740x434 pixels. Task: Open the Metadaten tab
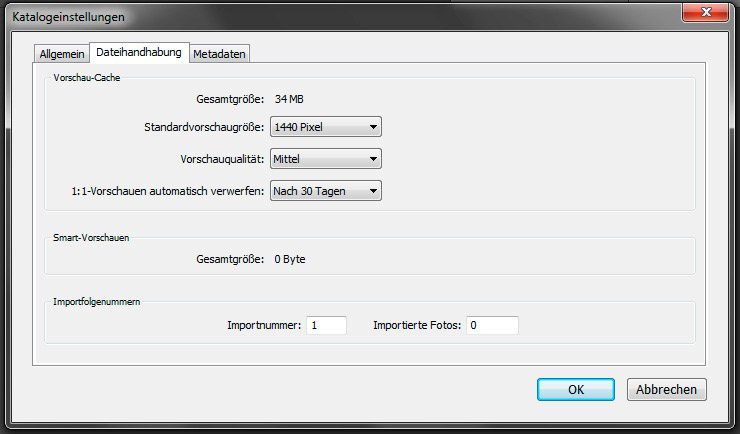click(x=219, y=54)
